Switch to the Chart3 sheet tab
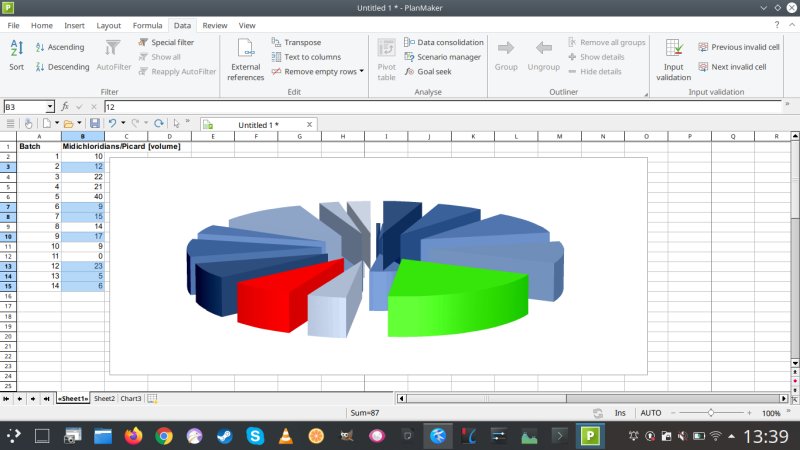Screen dimensions: 800x450 click(x=131, y=398)
